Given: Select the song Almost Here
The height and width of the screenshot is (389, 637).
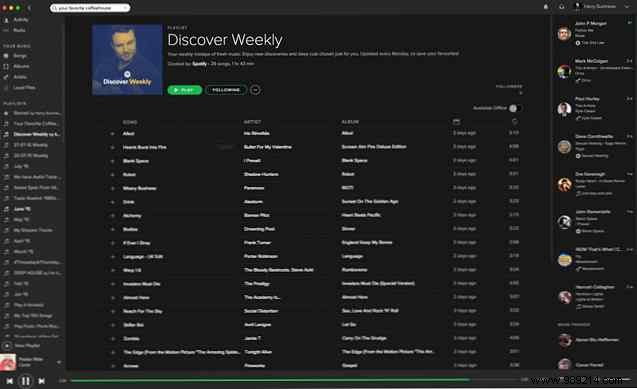Looking at the screenshot, I should pyautogui.click(x=136, y=298).
